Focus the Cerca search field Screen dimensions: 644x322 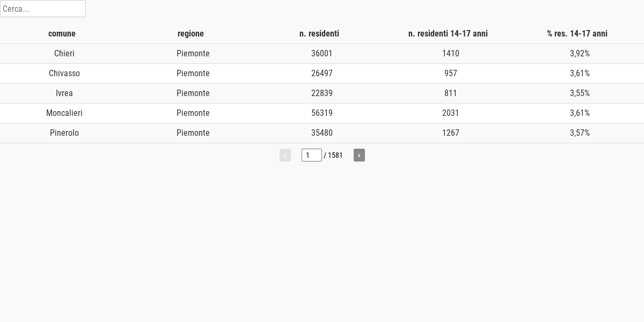43,9
